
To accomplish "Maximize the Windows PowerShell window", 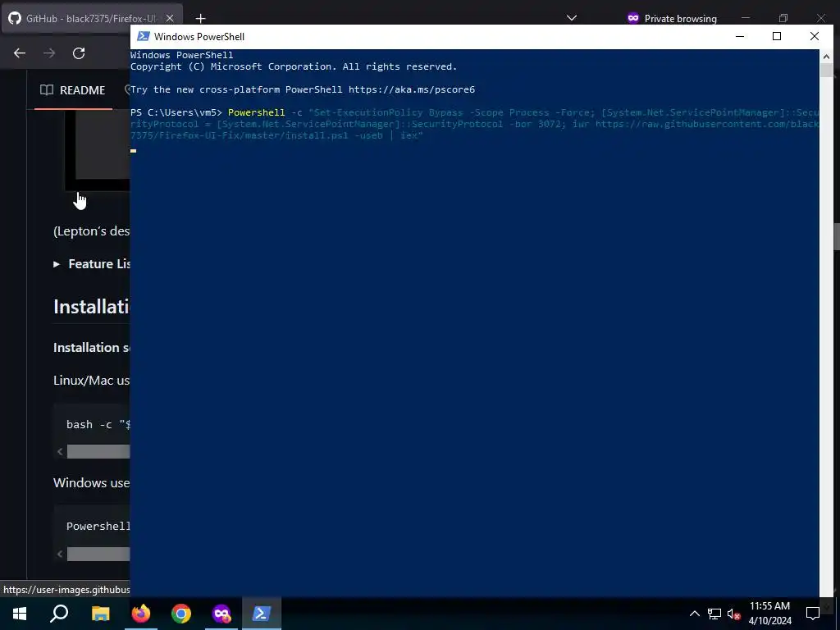I will point(777,36).
